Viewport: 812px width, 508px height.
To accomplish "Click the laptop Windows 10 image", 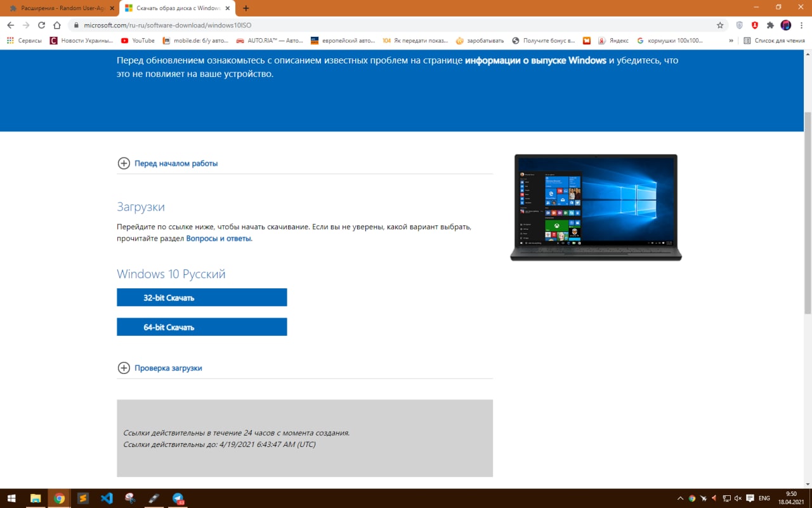I will tap(596, 207).
